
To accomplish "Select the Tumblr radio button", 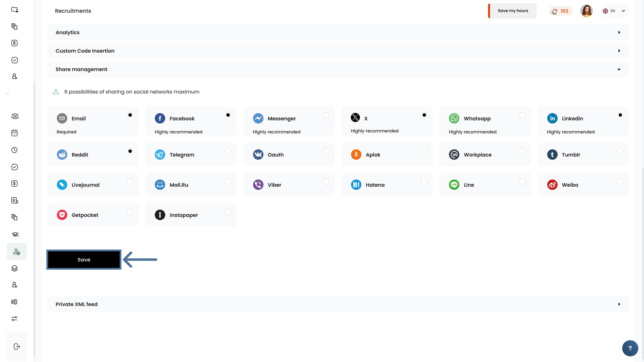I will point(620,151).
